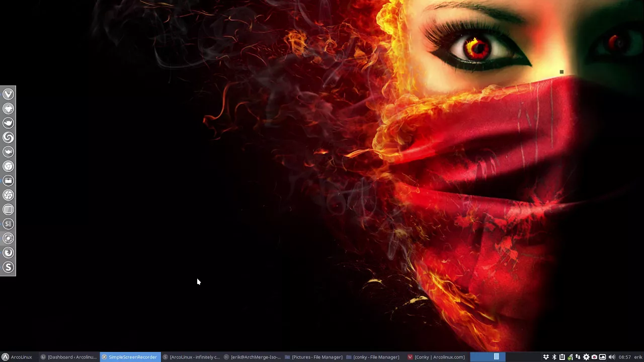Image resolution: width=644 pixels, height=362 pixels.
Task: Open the file manager dock icon
Action: pos(8,180)
